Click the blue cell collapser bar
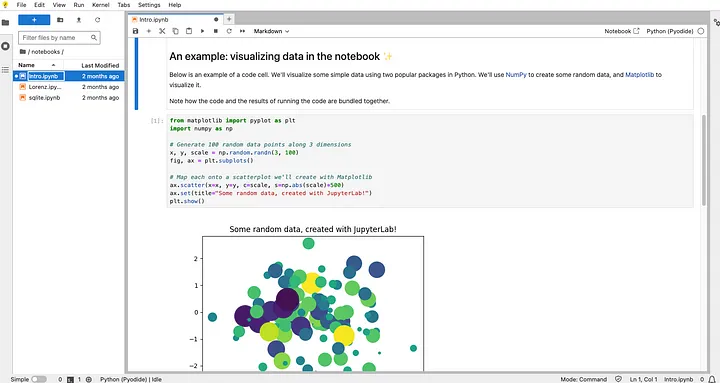Screen dimensions: 720x383 click(136, 74)
